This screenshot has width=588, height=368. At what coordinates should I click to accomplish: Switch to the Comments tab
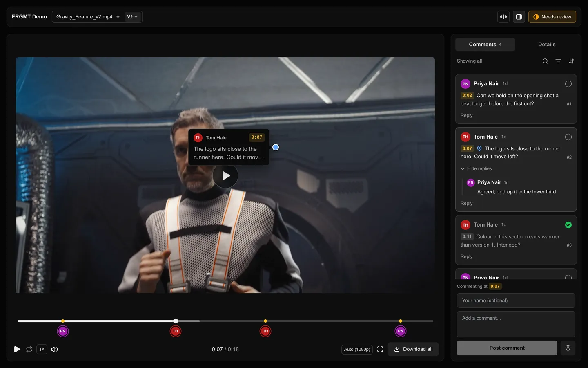[x=485, y=45]
